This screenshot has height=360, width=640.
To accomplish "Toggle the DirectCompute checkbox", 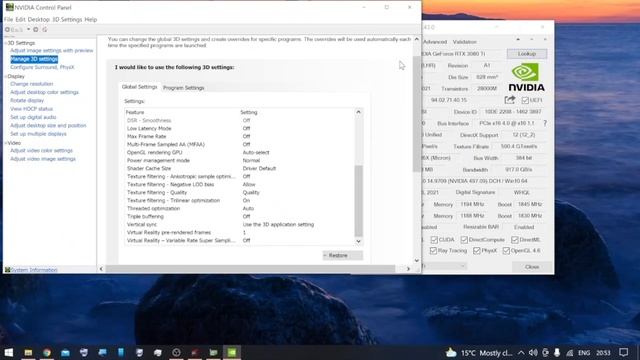I will 464,240.
